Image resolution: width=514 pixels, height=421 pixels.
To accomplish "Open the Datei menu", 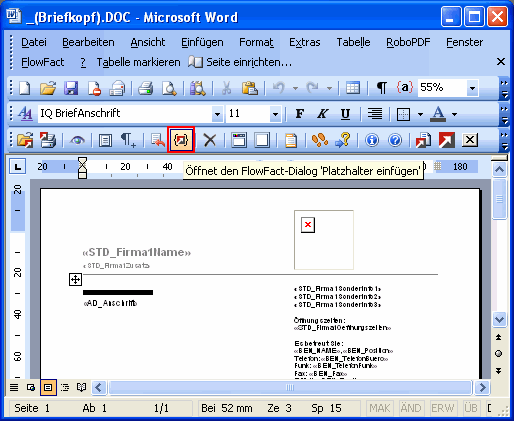I will click(x=34, y=42).
